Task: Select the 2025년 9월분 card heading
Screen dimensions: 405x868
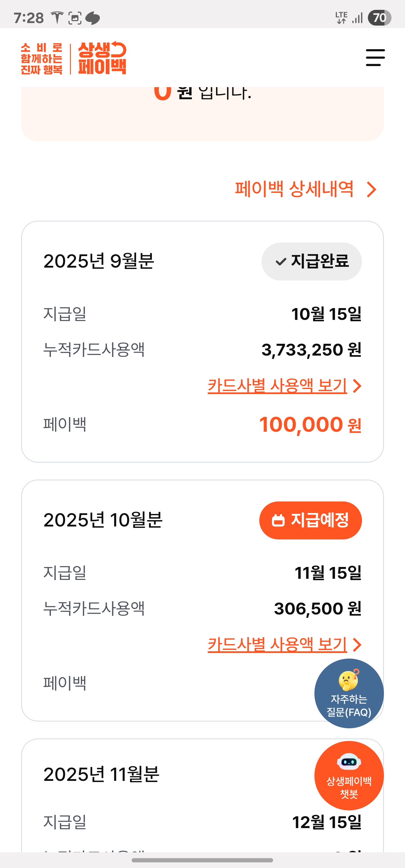Action: point(99,261)
